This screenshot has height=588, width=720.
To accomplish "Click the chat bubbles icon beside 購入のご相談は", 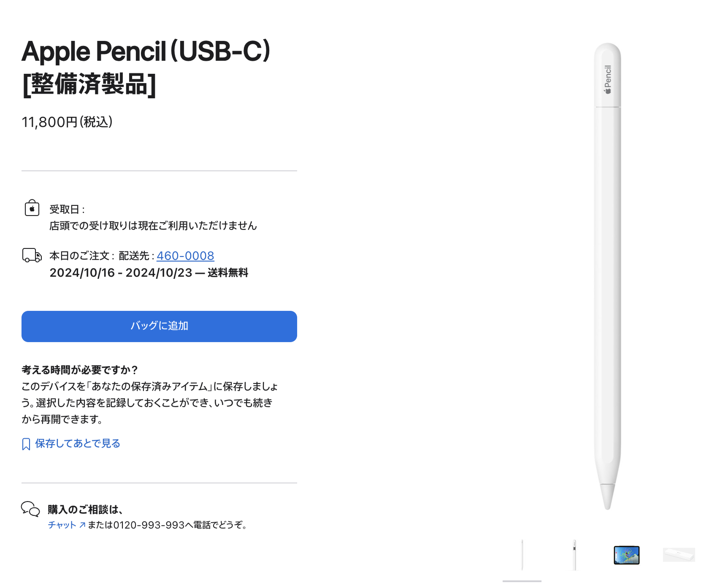I will [30, 508].
